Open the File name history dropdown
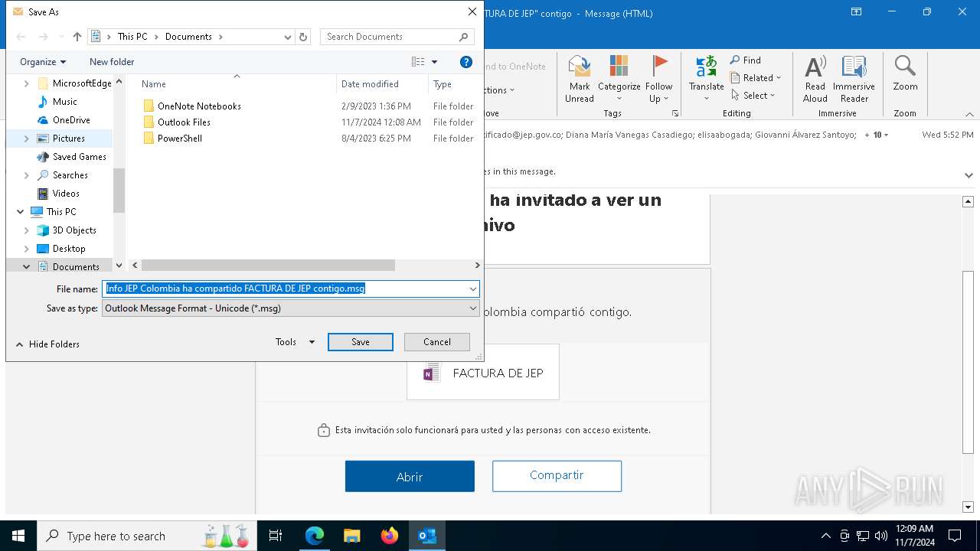This screenshot has height=551, width=980. click(x=473, y=289)
